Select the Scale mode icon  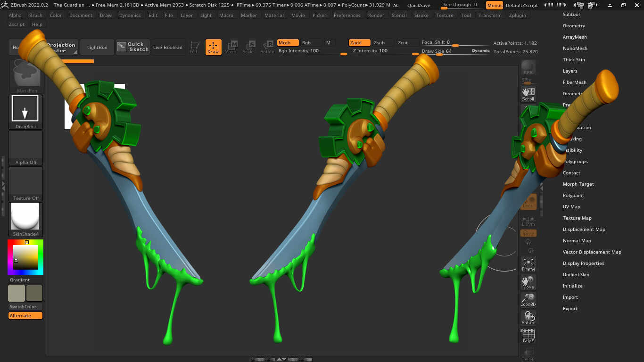tap(248, 47)
